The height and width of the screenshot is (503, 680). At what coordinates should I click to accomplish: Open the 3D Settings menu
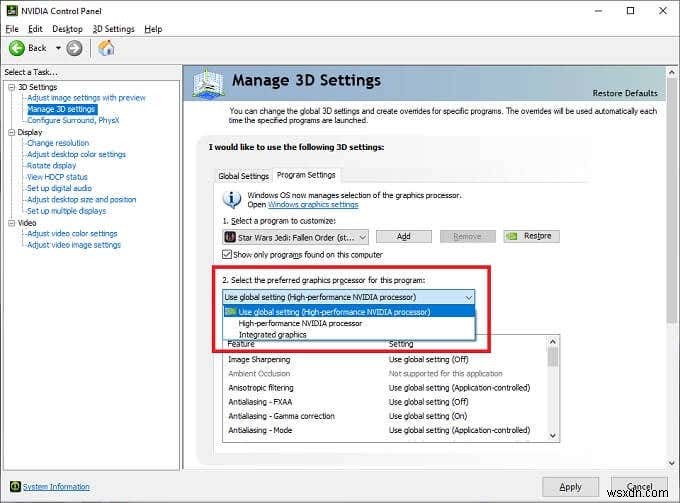(x=113, y=29)
